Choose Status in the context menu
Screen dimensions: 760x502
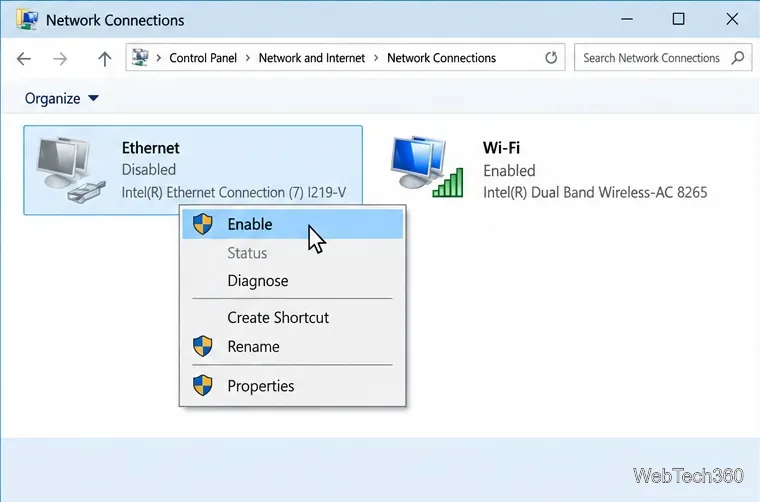click(292, 253)
